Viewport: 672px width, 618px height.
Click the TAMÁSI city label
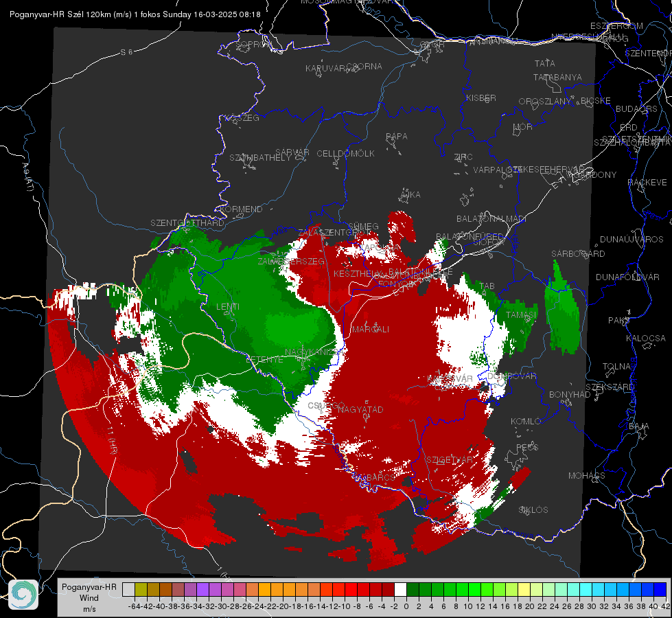coord(521,314)
